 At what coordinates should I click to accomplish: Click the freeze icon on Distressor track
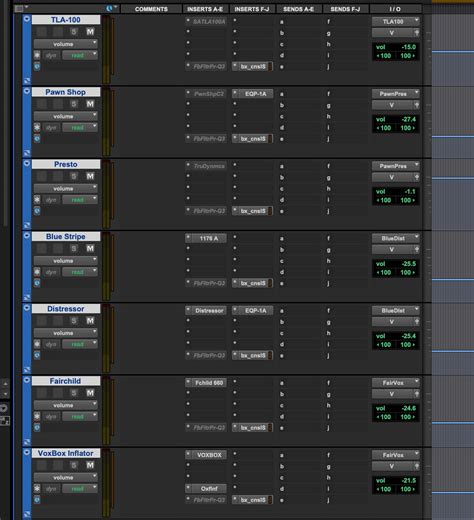pyautogui.click(x=37, y=344)
